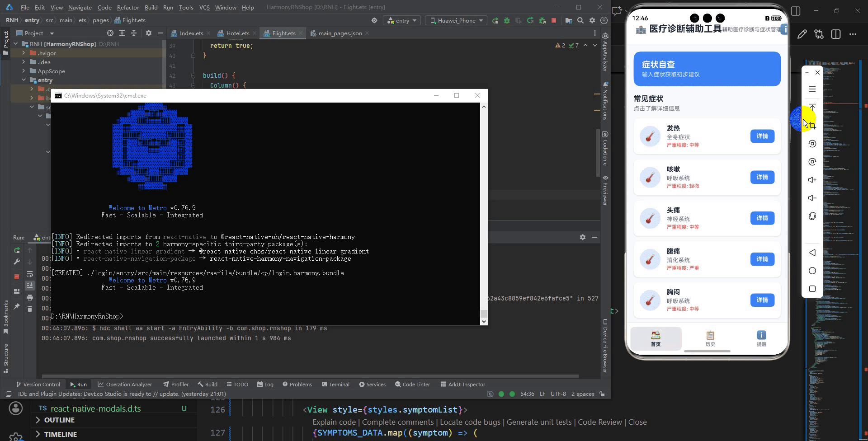Viewport: 868px width, 441px height.
Task: Click the Run entry green arrow in DevEco toolbar
Action: click(495, 21)
